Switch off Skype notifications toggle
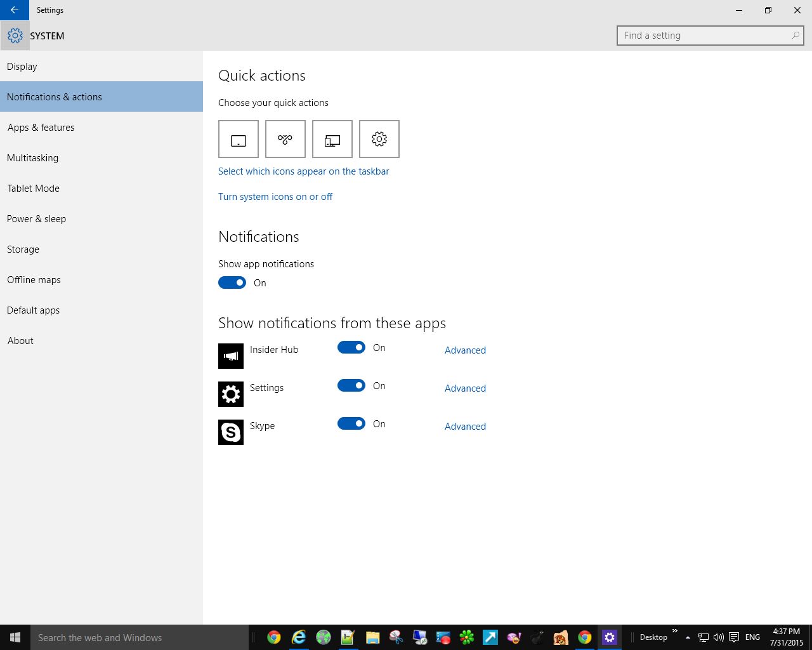 351,424
